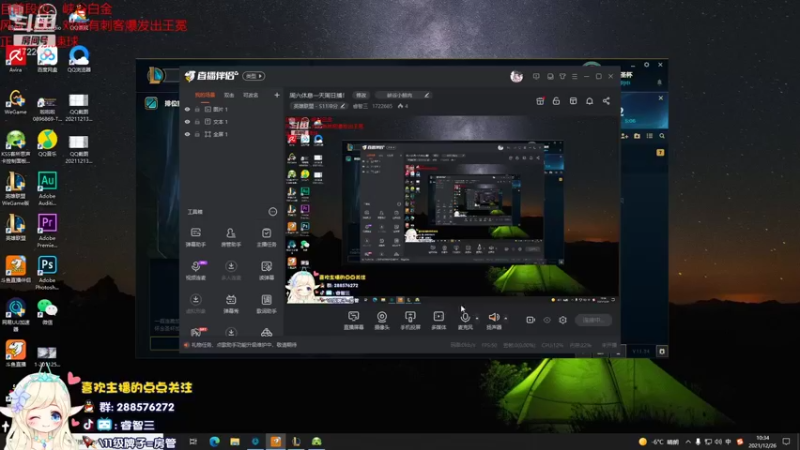Edit the 英雄联盟 category selector
Image resolution: width=800 pixels, height=450 pixels.
318,106
